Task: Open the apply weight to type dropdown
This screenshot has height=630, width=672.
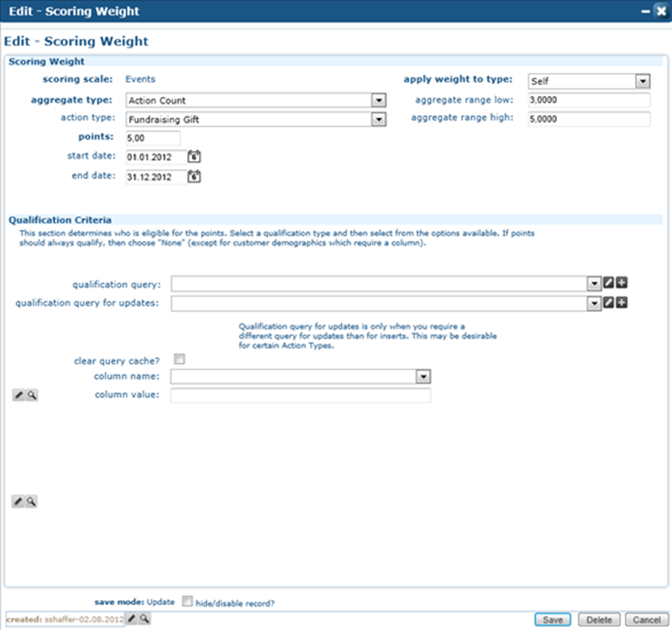Action: 643,81
